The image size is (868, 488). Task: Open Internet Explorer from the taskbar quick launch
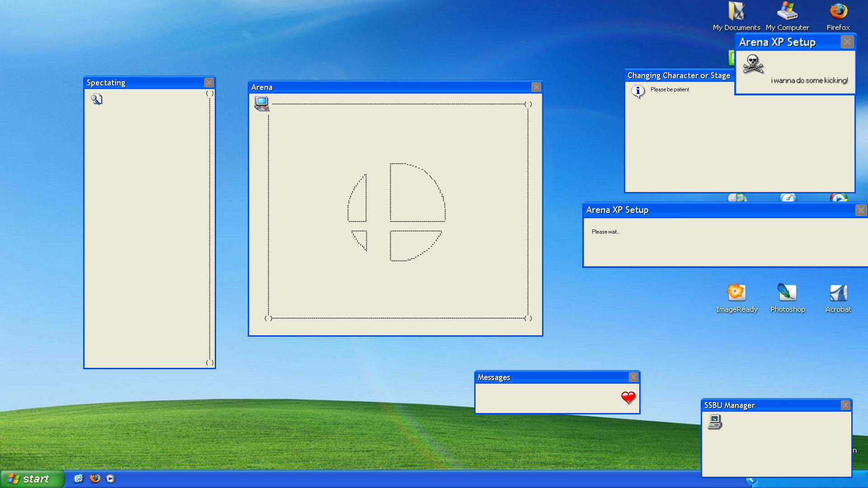pyautogui.click(x=79, y=479)
